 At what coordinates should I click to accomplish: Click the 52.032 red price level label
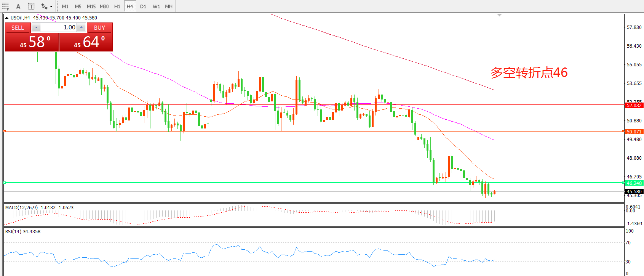click(x=634, y=105)
